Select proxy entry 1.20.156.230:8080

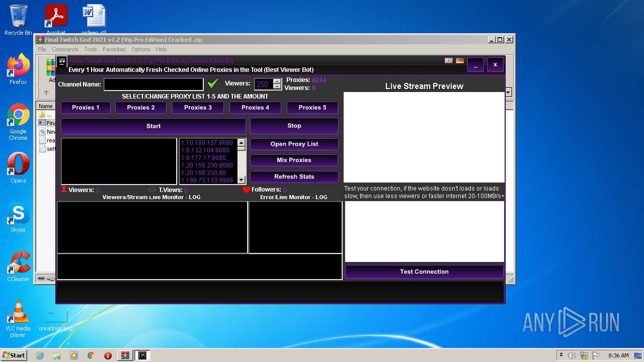pos(207,165)
